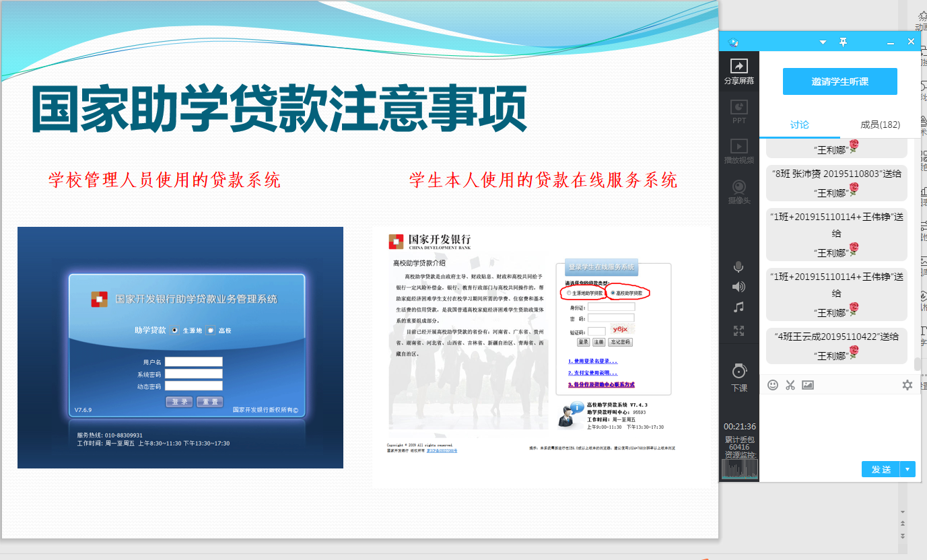Switch to the 成员(182) members tab
Screen dimensions: 927x560
[x=880, y=125]
